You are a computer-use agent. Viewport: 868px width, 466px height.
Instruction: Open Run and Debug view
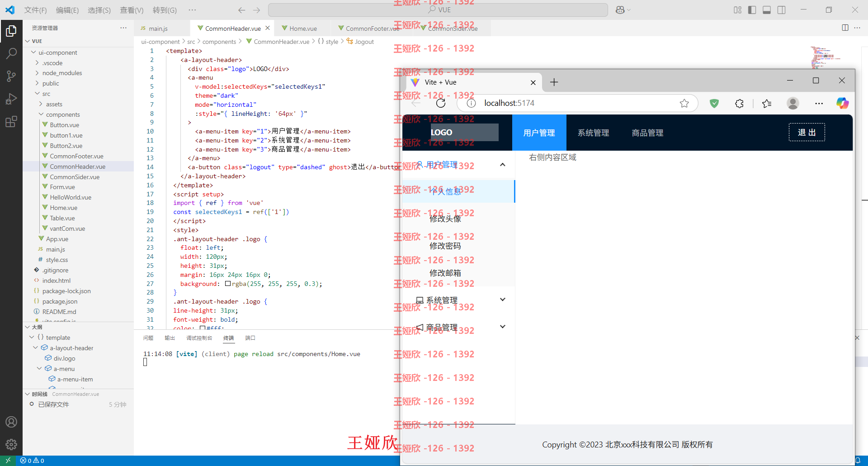coord(11,99)
